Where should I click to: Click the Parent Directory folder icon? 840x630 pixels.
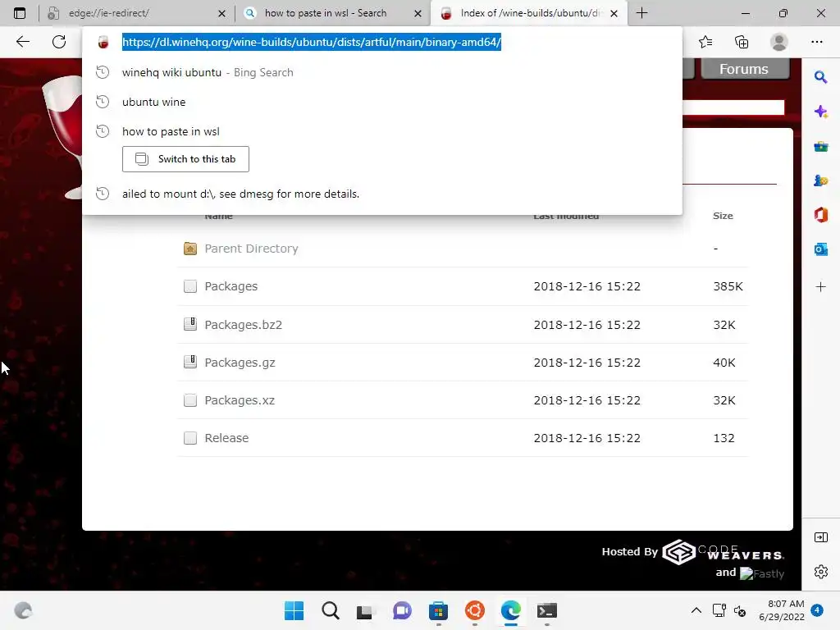(190, 249)
